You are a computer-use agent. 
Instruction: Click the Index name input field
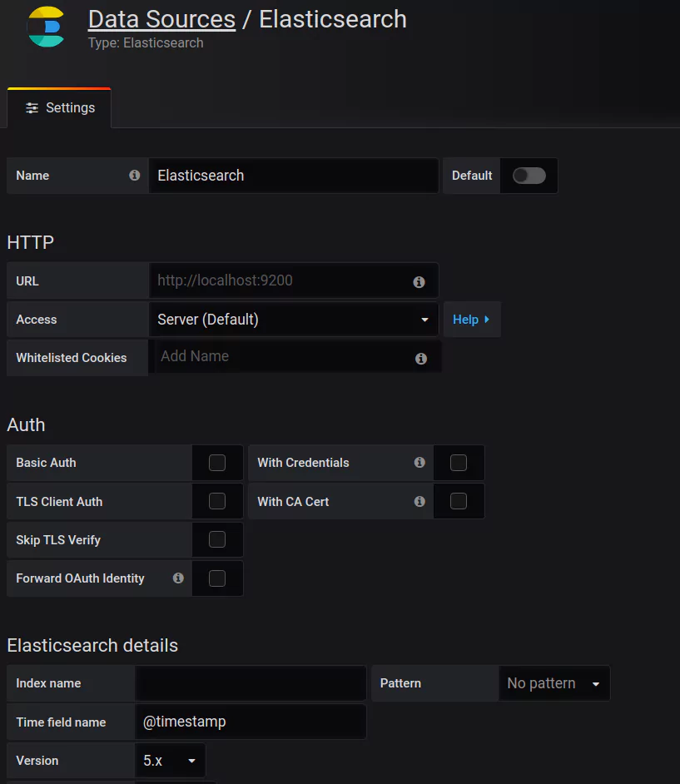251,683
